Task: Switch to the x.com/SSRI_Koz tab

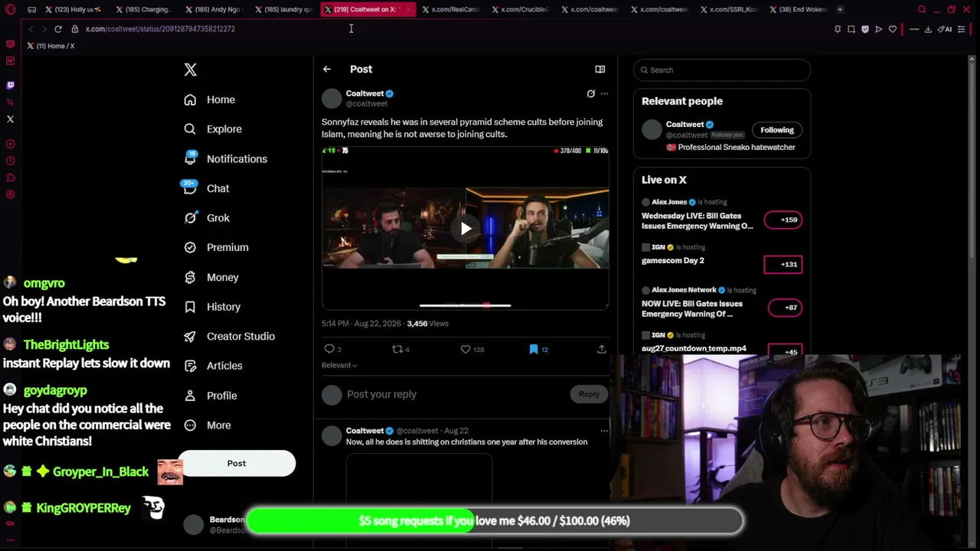Action: (729, 10)
